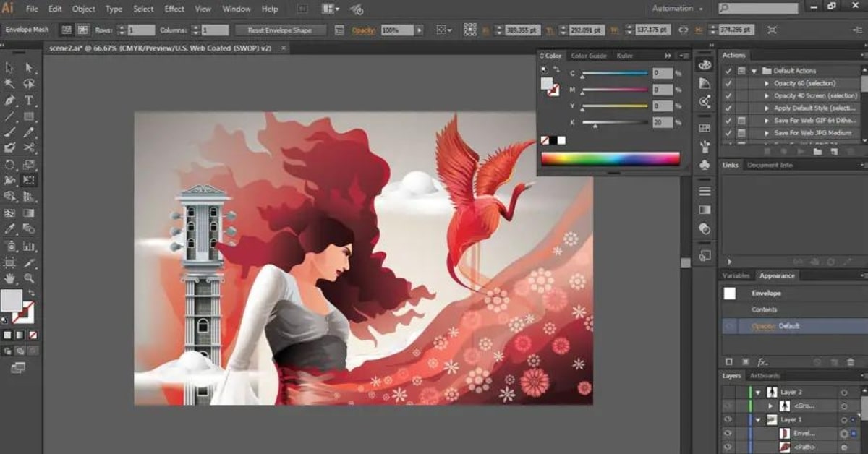868x454 pixels.
Task: Toggle checkmark for Default Actions set
Action: (x=728, y=71)
